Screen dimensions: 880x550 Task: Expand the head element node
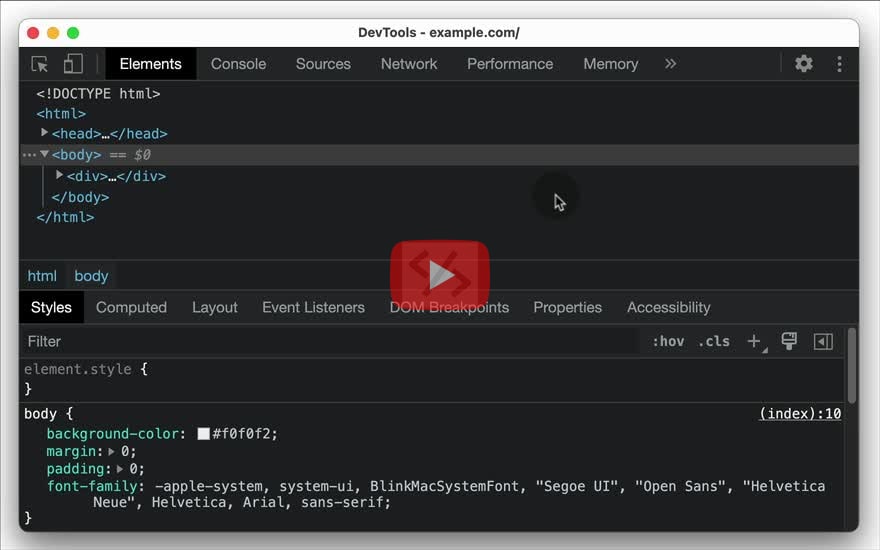click(44, 133)
